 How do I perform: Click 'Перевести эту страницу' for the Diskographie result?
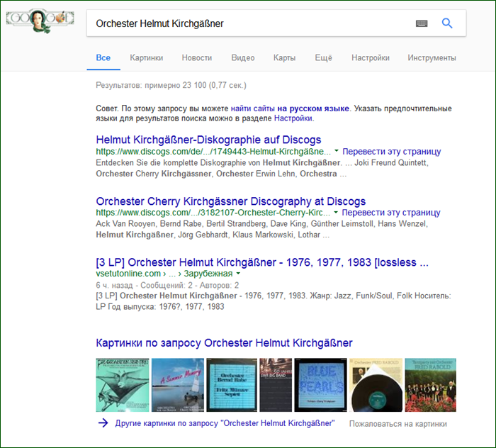tap(392, 151)
